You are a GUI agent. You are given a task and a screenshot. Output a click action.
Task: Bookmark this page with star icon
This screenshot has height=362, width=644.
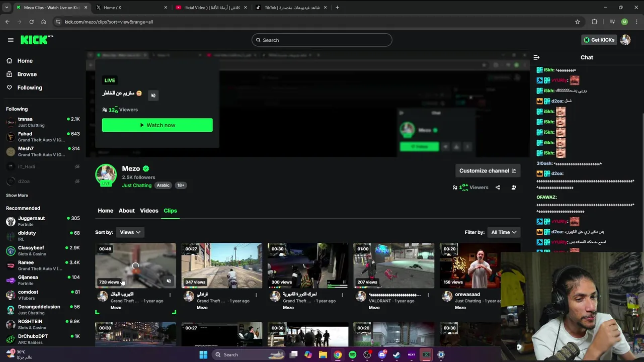[x=578, y=22]
